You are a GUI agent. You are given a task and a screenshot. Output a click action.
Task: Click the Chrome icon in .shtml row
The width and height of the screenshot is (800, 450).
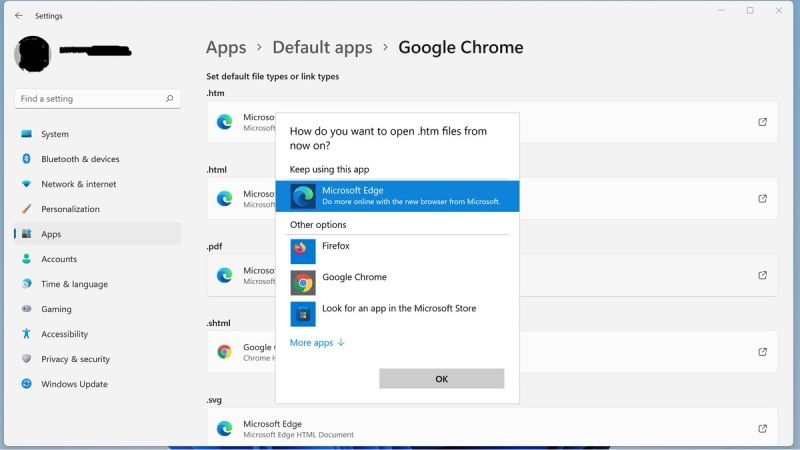coord(224,352)
